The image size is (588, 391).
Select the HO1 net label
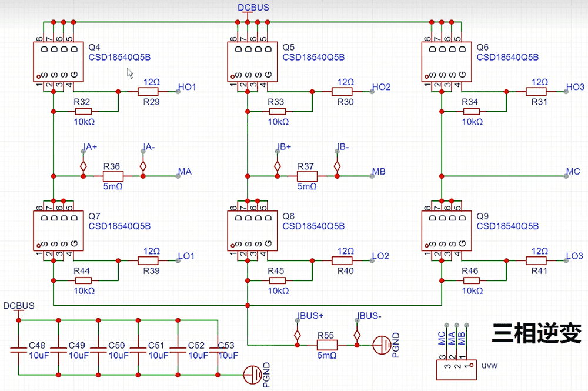click(187, 87)
